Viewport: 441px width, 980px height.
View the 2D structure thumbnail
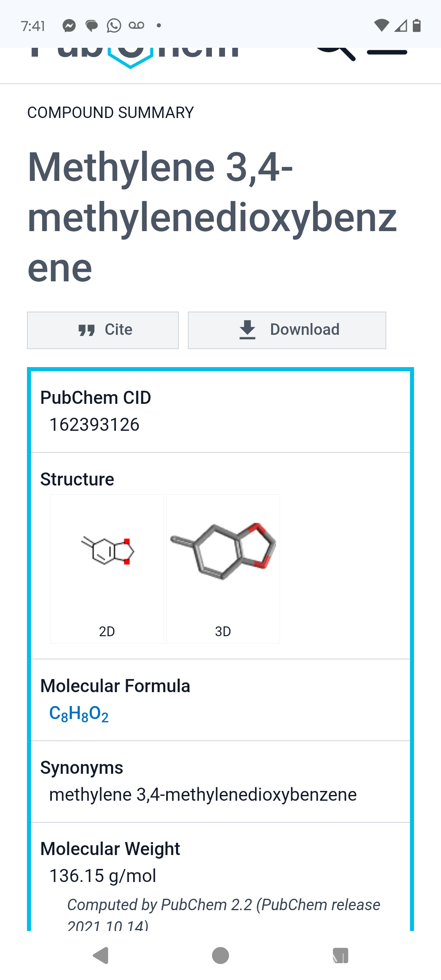[107, 569]
